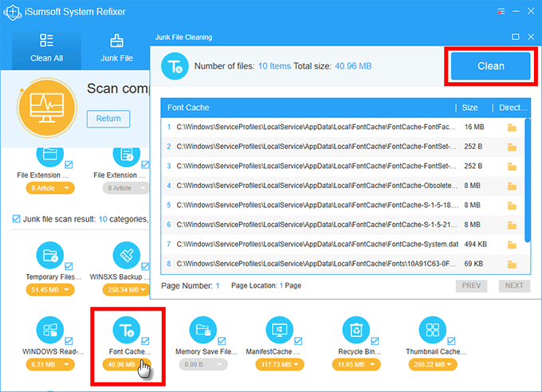This screenshot has width=542, height=392.
Task: Uncheck the Temporary Files checkbox
Action: coord(69,266)
